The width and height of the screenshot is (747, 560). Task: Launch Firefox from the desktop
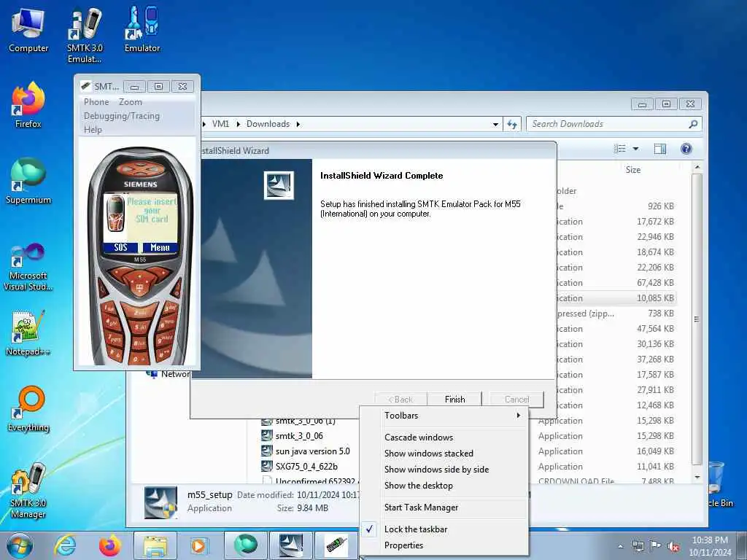(x=28, y=105)
